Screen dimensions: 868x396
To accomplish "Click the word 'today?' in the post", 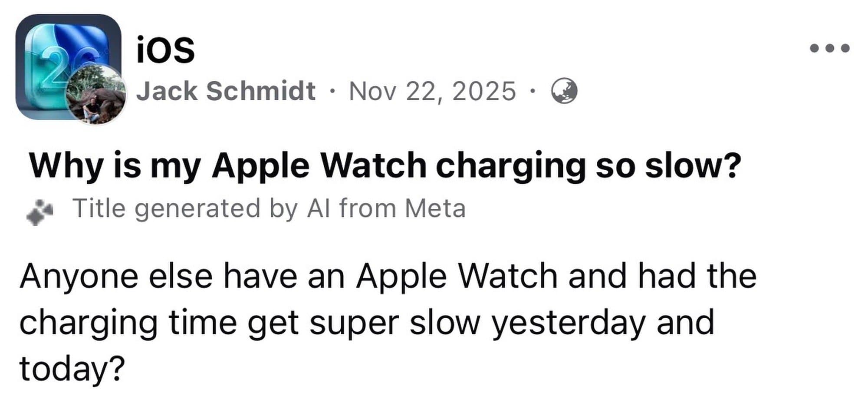I will click(72, 368).
